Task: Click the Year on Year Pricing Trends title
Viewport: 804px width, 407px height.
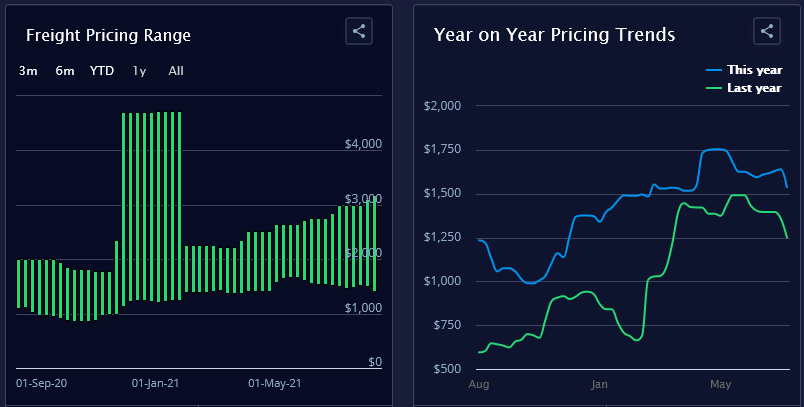Action: coord(554,34)
